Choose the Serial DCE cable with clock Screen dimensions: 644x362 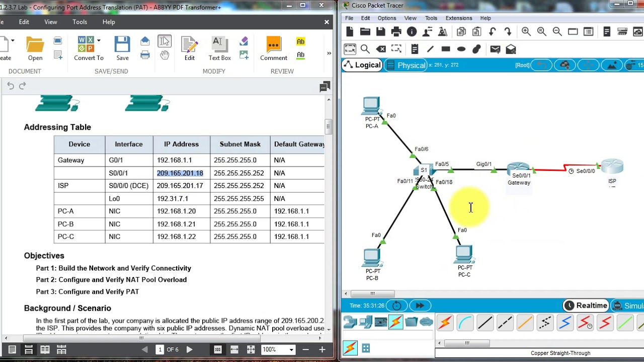click(585, 322)
